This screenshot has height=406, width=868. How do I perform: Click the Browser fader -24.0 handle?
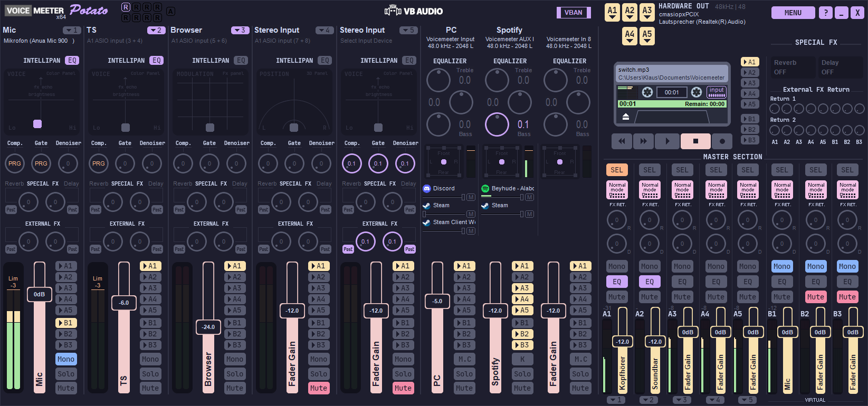tap(208, 327)
